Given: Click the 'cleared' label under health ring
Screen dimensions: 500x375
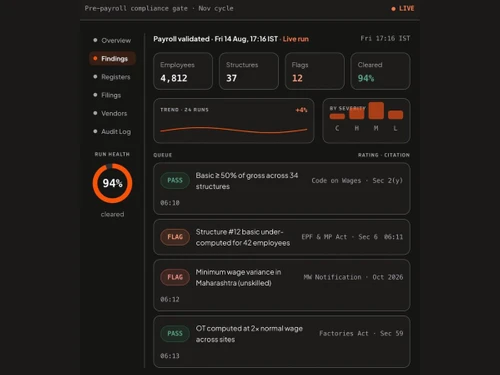Looking at the screenshot, I should click(112, 214).
